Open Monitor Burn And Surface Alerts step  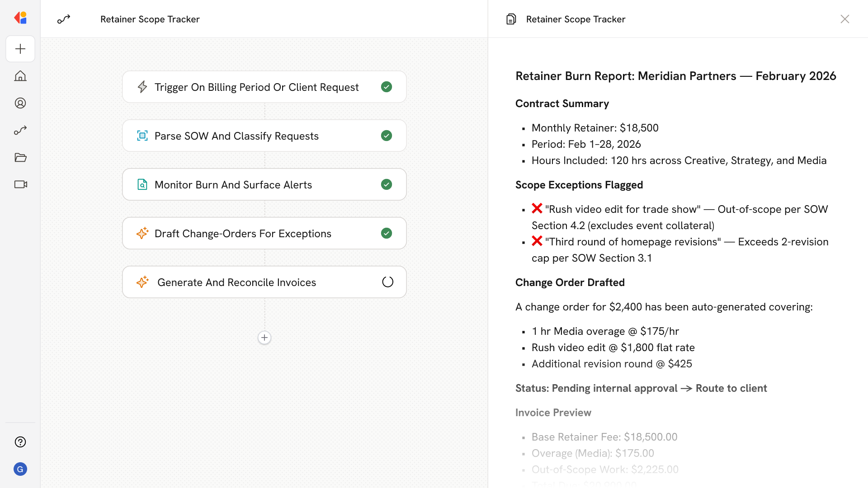click(233, 185)
